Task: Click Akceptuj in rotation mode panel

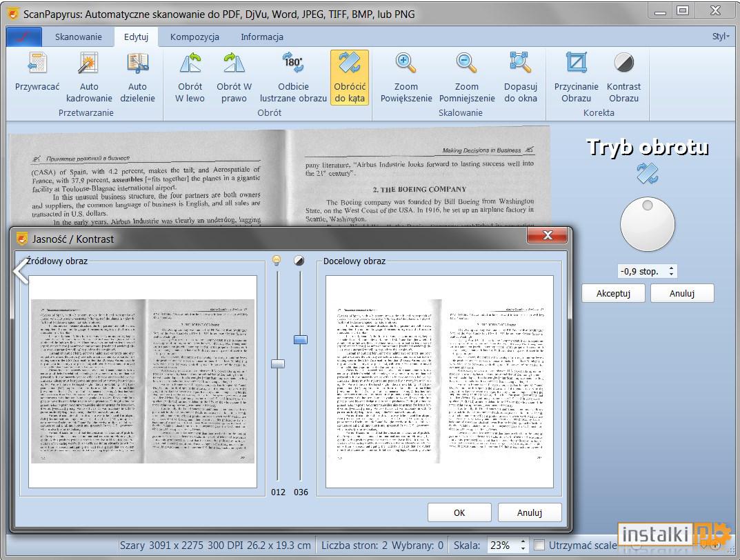Action: [613, 293]
